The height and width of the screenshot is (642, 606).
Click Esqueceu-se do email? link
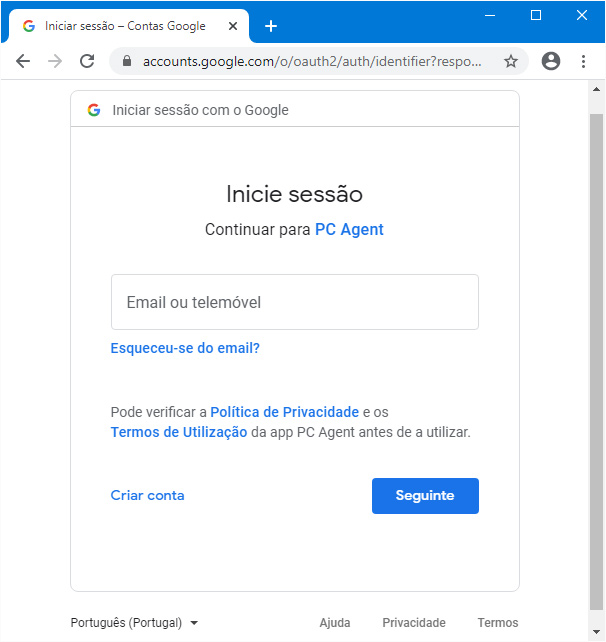coord(185,348)
